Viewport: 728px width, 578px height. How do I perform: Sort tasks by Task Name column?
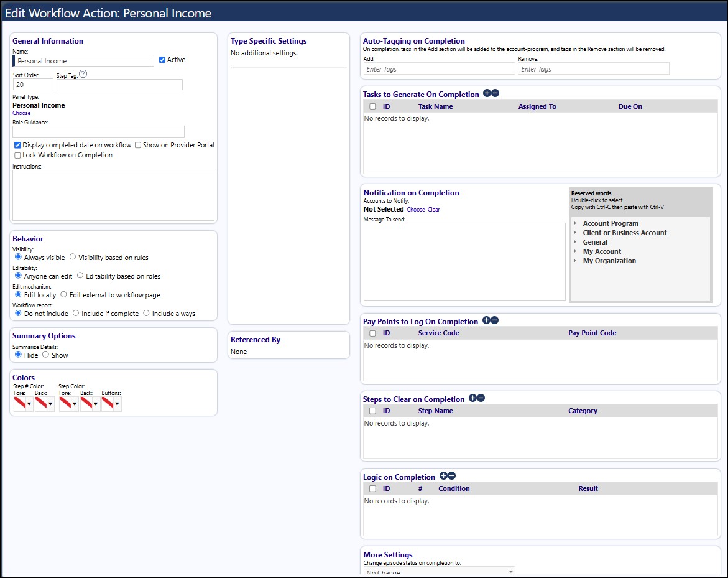click(436, 106)
